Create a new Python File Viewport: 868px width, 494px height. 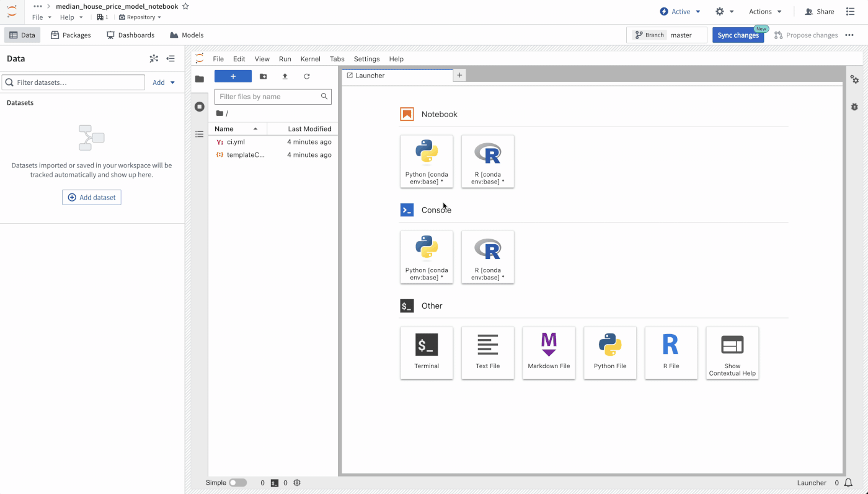(610, 353)
